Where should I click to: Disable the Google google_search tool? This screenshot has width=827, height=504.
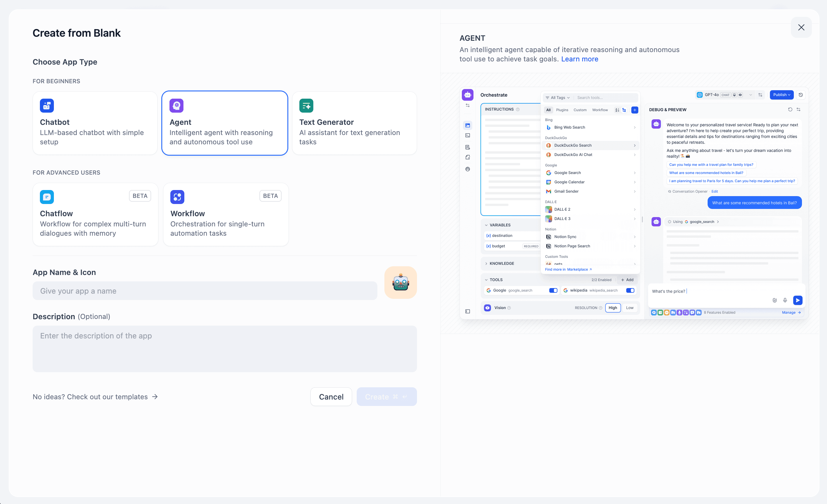coord(553,290)
